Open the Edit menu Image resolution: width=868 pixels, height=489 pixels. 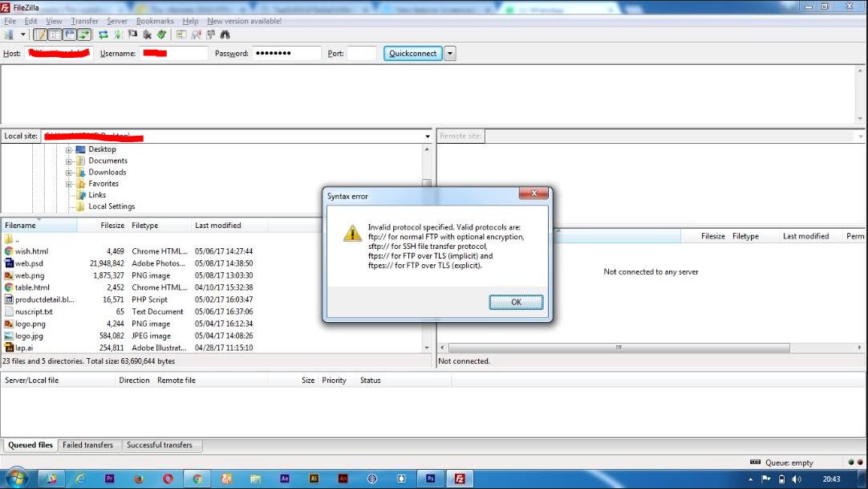[30, 21]
